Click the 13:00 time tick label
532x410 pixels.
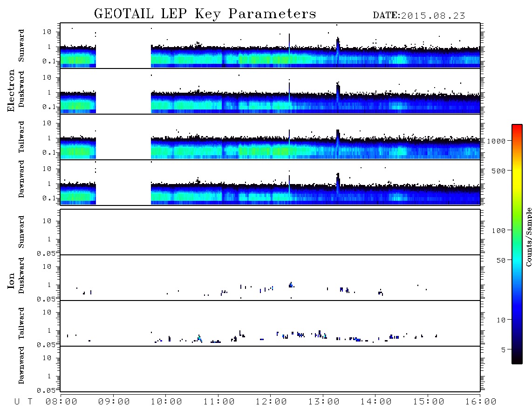(324, 402)
